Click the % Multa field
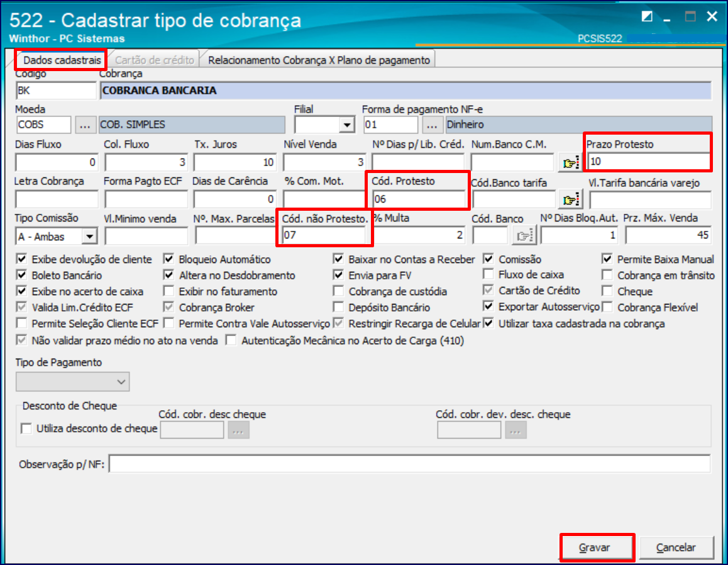The image size is (728, 565). (418, 235)
